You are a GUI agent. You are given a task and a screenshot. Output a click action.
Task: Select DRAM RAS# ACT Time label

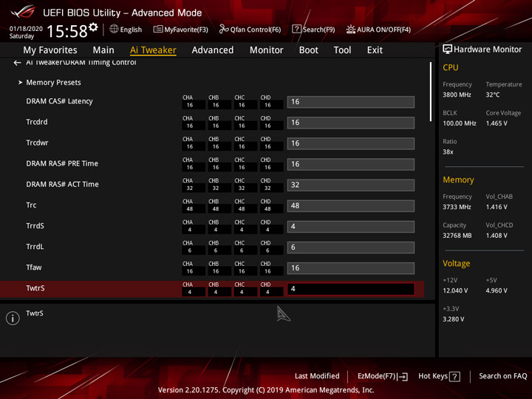[x=62, y=184]
